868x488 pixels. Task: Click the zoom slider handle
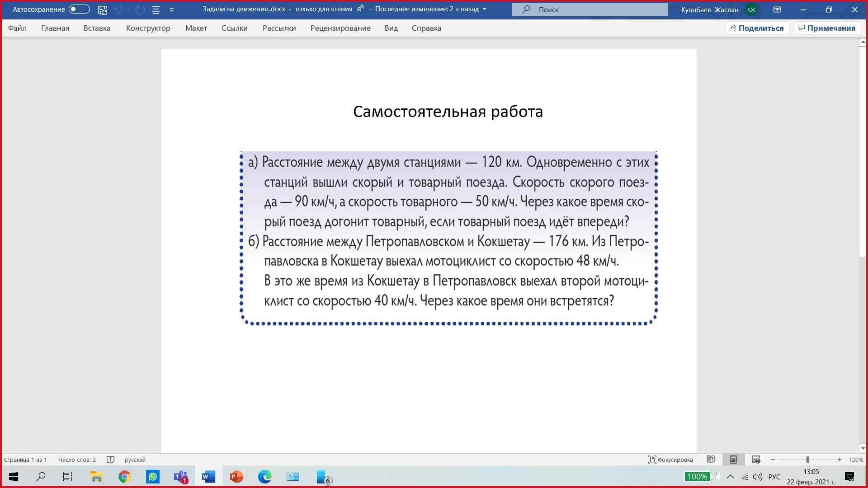click(x=807, y=460)
